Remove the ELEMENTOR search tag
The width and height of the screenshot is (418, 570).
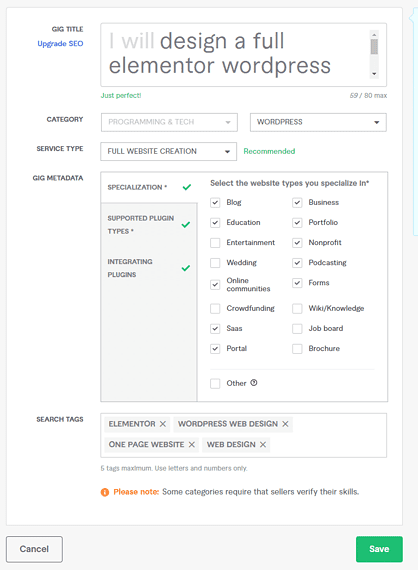pos(163,424)
